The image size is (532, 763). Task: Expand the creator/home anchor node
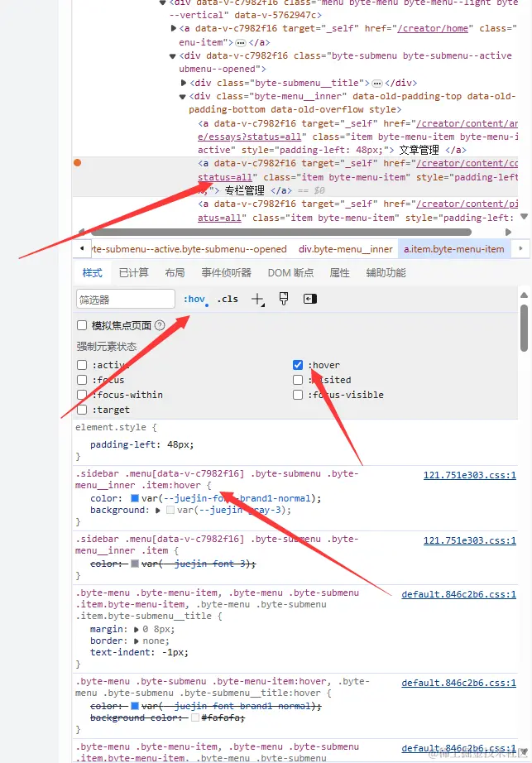click(x=174, y=28)
